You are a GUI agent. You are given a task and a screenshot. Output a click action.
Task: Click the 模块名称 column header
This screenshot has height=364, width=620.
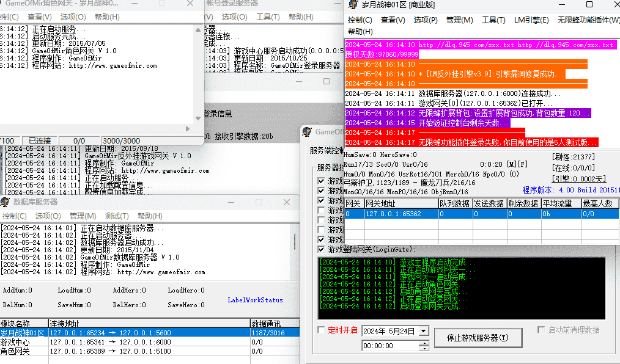click(x=24, y=324)
